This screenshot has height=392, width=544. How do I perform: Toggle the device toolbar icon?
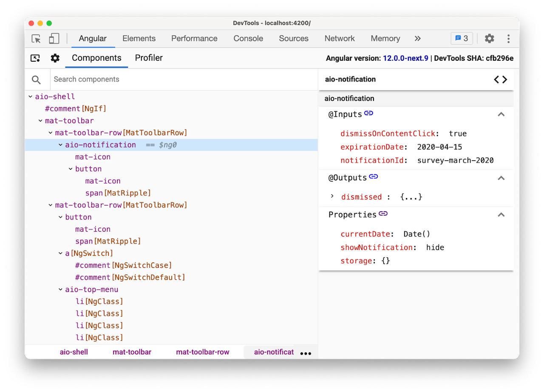[54, 39]
